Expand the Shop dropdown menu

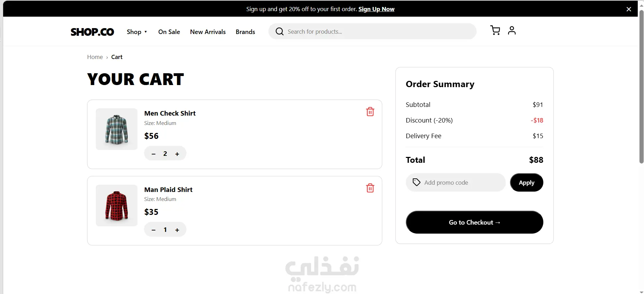pyautogui.click(x=137, y=32)
